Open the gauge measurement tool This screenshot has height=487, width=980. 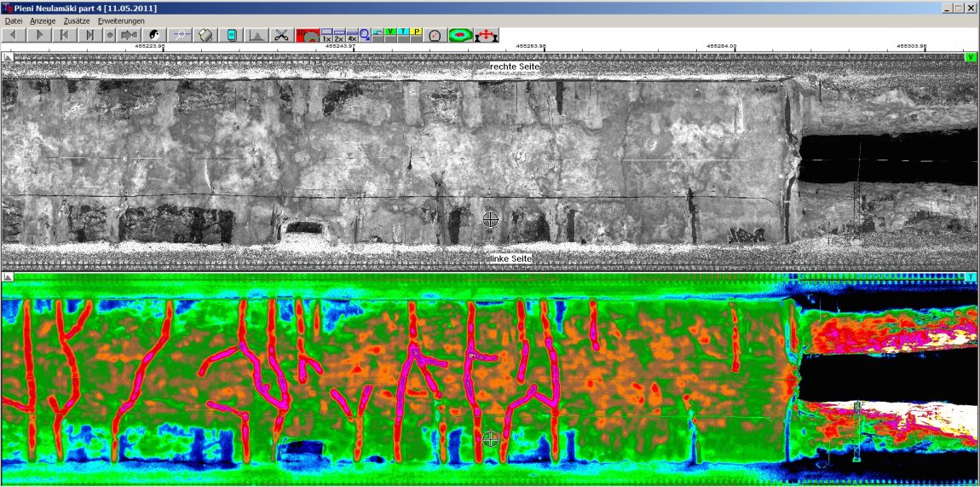(435, 35)
